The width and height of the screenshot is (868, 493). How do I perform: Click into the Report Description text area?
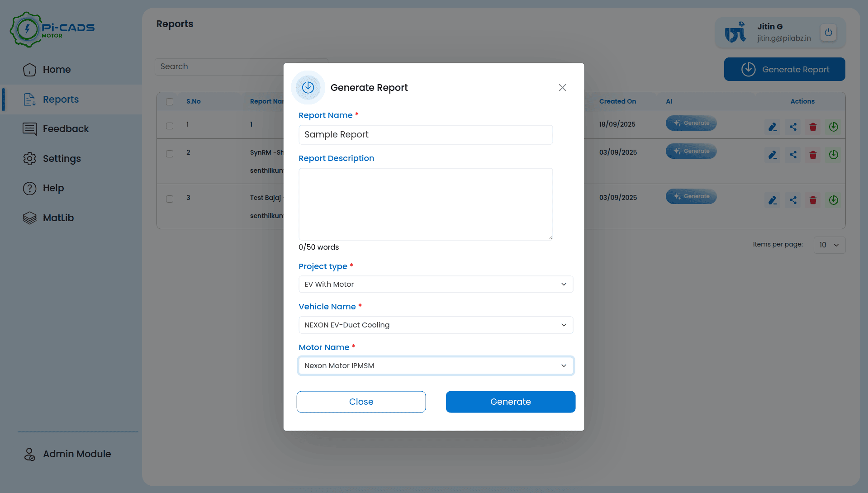425,204
